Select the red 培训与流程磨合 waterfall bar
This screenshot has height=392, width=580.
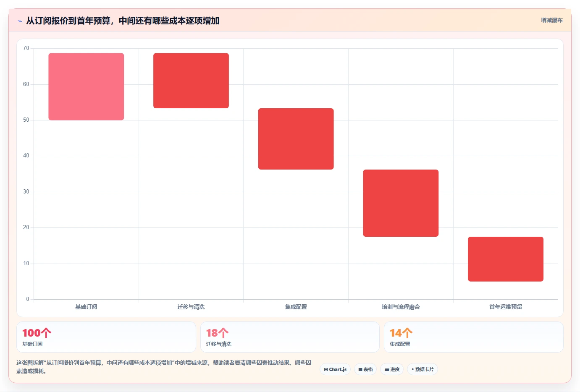[401, 203]
